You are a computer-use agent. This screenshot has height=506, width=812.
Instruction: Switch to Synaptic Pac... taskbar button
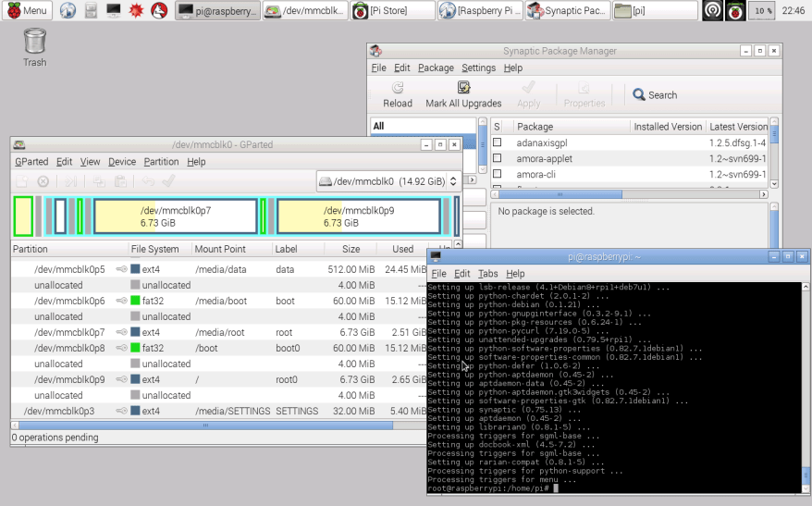pyautogui.click(x=567, y=10)
